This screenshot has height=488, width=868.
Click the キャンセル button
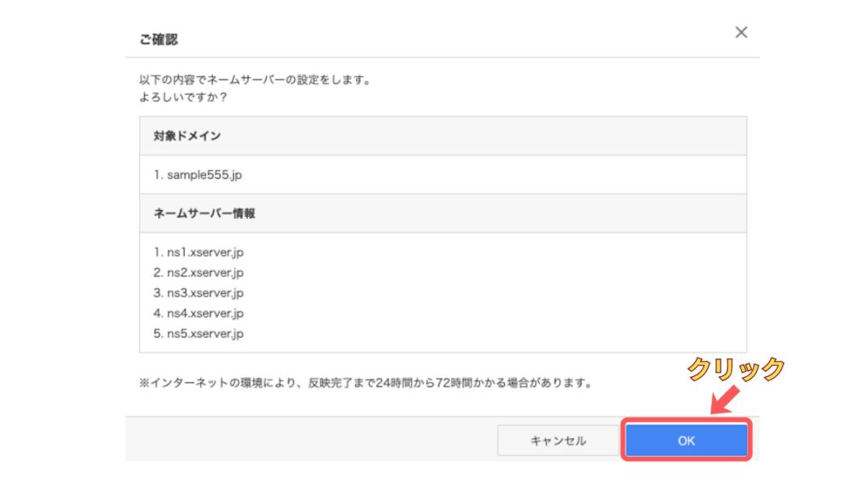(x=558, y=441)
